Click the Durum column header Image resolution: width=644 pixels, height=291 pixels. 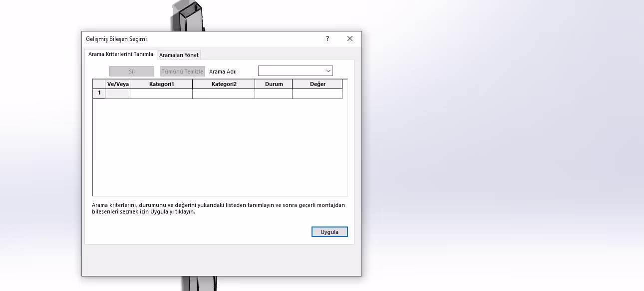coord(274,84)
